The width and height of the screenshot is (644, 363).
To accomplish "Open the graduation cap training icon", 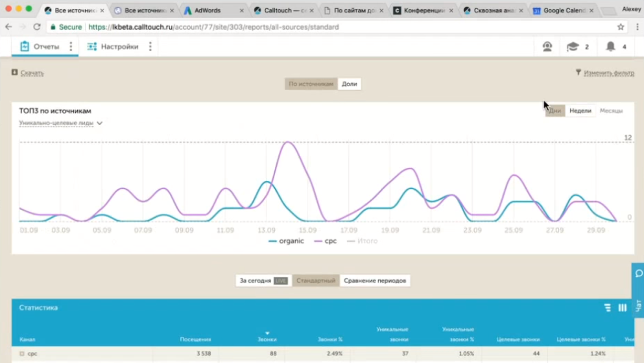I will click(x=573, y=47).
